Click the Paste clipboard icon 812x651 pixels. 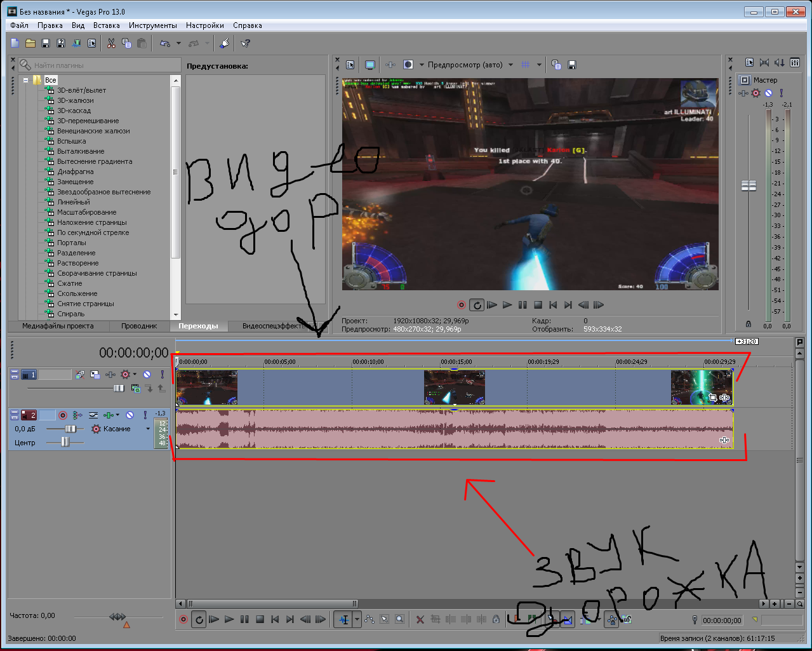(x=142, y=43)
